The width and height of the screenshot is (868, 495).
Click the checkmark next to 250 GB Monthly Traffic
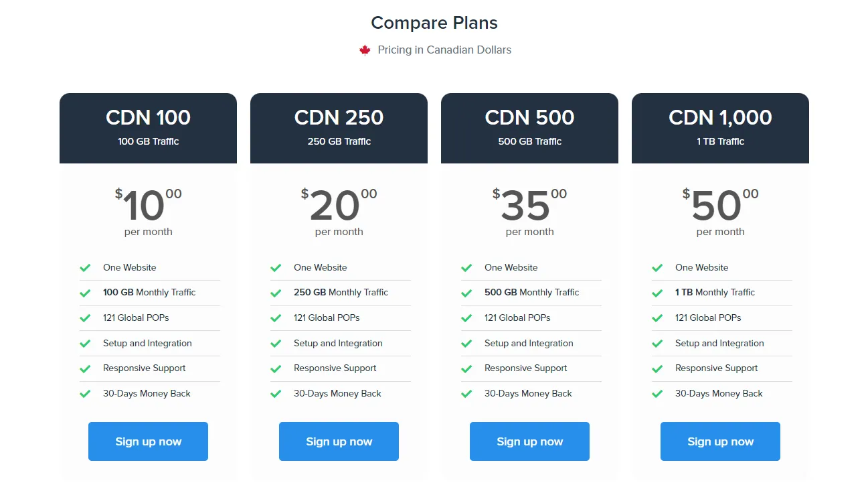click(276, 293)
